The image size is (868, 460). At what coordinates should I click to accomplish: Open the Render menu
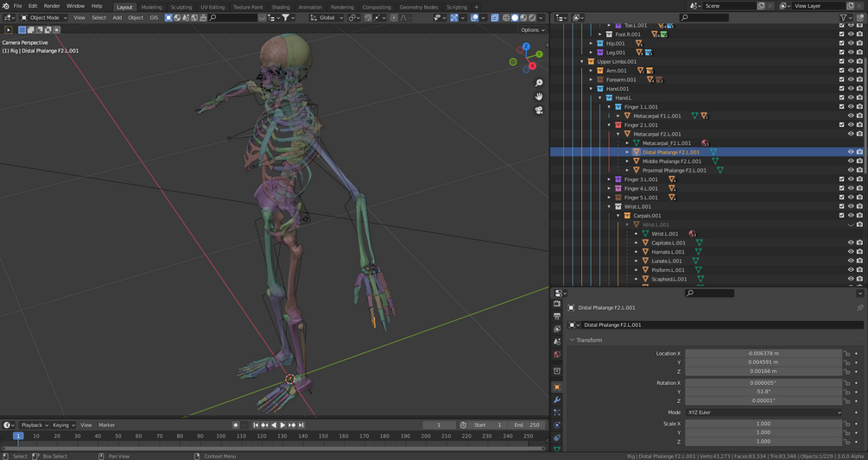[52, 6]
